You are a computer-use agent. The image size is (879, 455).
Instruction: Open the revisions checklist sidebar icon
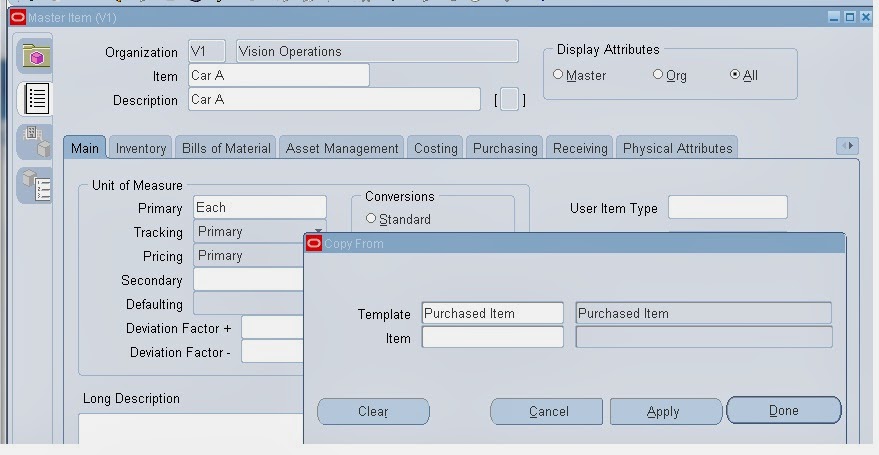pos(35,185)
